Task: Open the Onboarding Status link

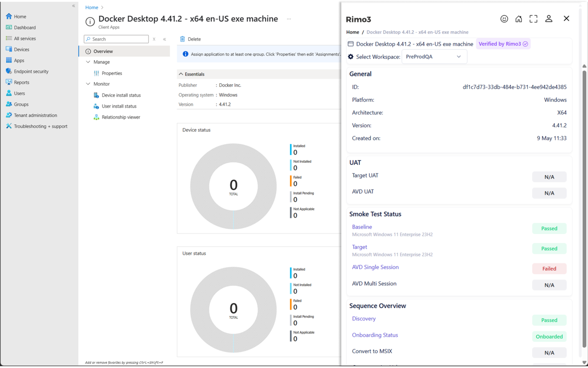Action: pos(375,335)
